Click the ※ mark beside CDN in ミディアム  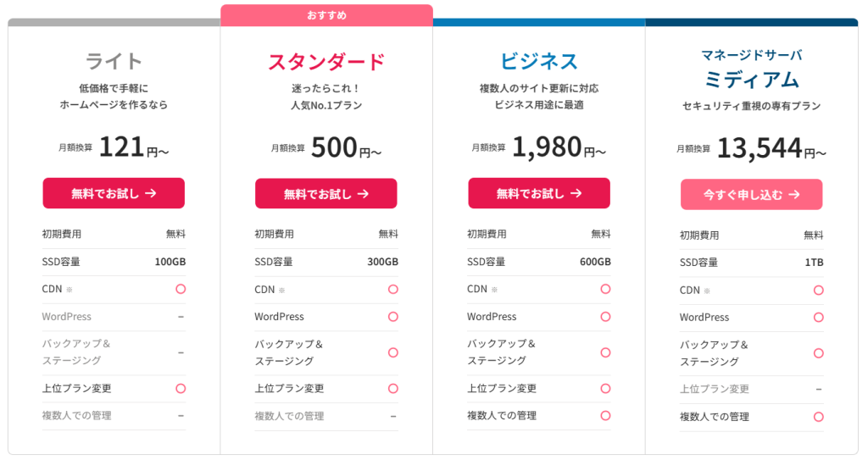[708, 291]
